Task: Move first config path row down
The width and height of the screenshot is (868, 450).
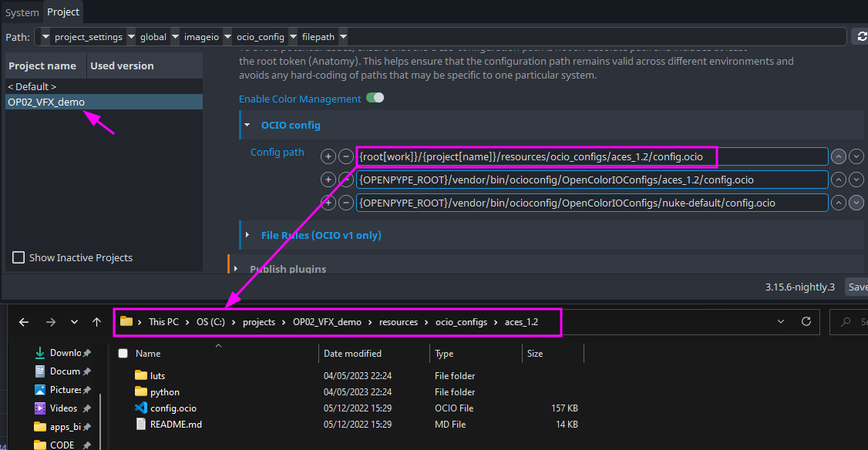Action: [856, 157]
